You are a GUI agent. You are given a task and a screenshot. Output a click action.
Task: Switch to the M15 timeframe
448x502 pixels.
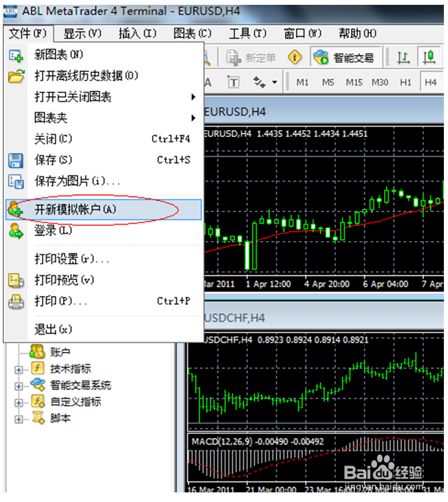pos(354,82)
